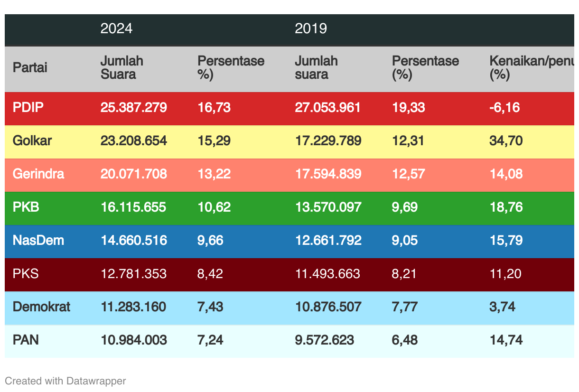Click Golkar 2024 votes 23.208.654
579x392 pixels.
tap(134, 140)
